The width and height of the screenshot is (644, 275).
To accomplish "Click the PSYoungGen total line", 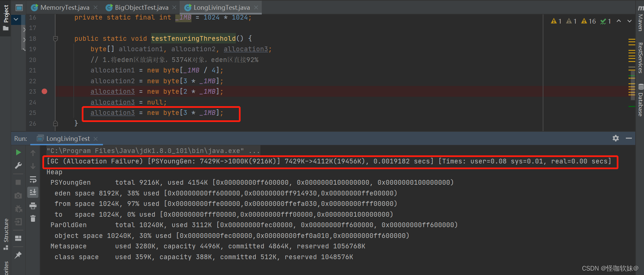I will 252,182.
